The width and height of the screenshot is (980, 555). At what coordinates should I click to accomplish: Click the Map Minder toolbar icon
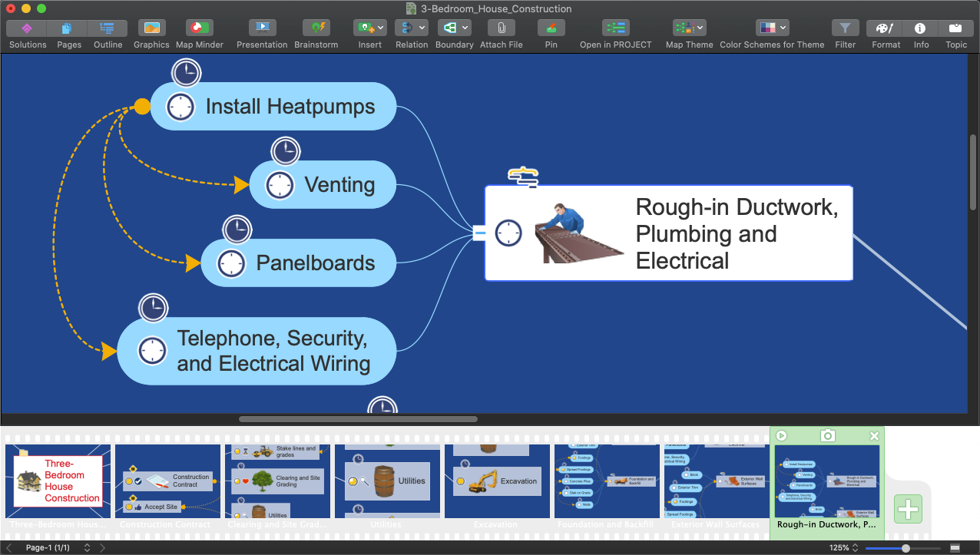point(200,28)
